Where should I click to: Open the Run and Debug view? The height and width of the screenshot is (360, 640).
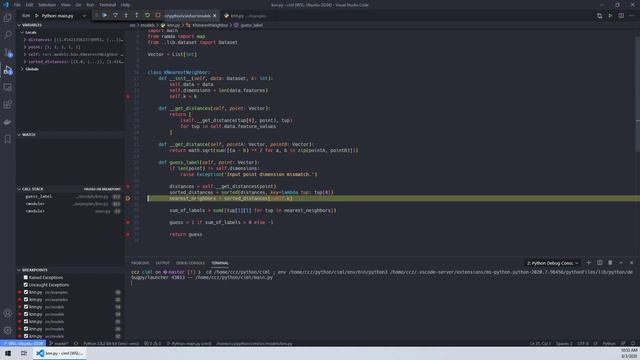click(8, 70)
